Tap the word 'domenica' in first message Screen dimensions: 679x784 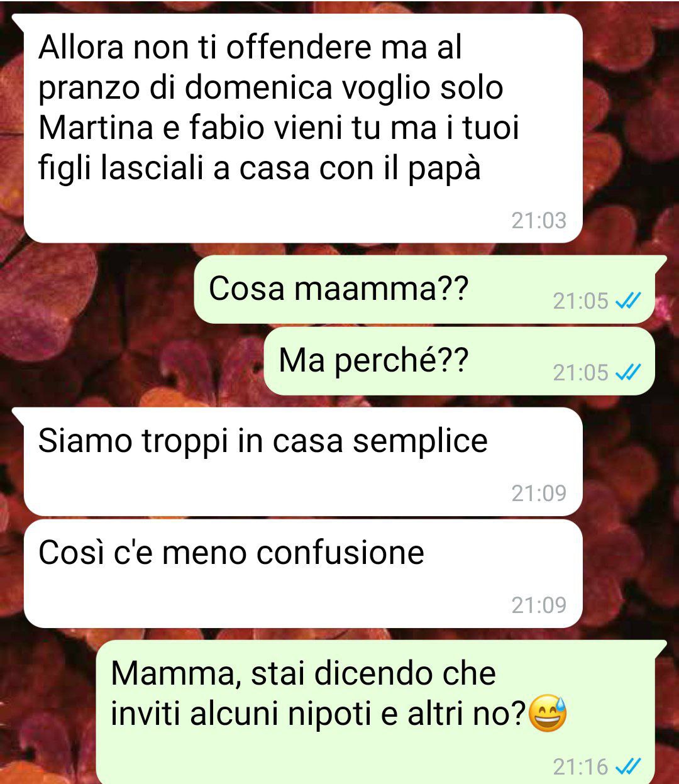pos(258,87)
